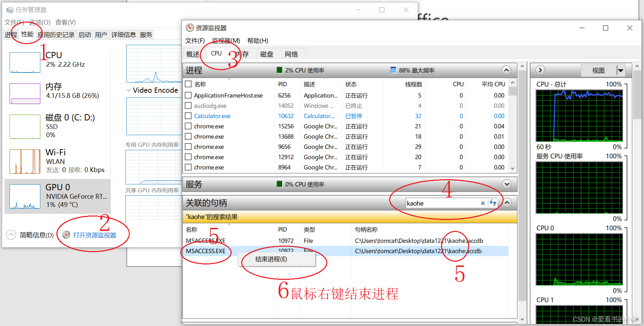
Task: Select the Calculator.exe process name
Action: coord(212,116)
